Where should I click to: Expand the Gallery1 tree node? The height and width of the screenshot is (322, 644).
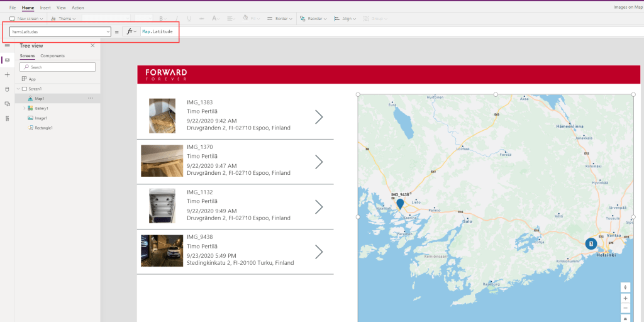pyautogui.click(x=24, y=108)
